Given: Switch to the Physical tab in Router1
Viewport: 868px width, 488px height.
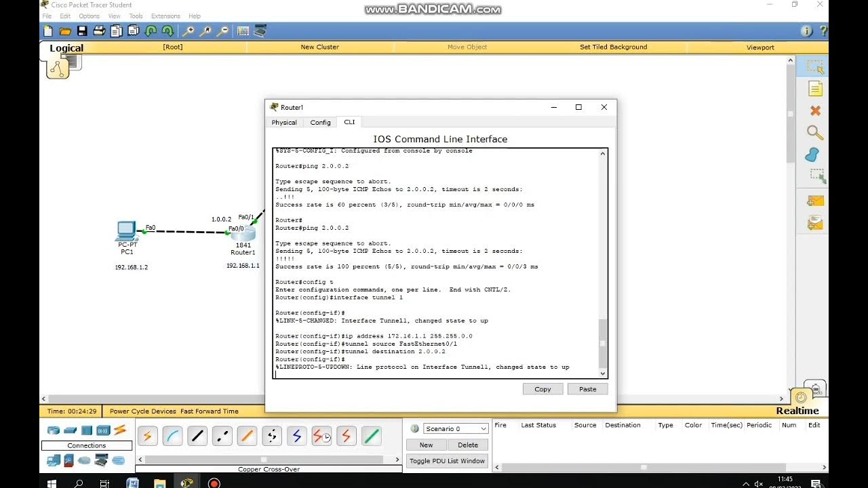Looking at the screenshot, I should pos(284,123).
